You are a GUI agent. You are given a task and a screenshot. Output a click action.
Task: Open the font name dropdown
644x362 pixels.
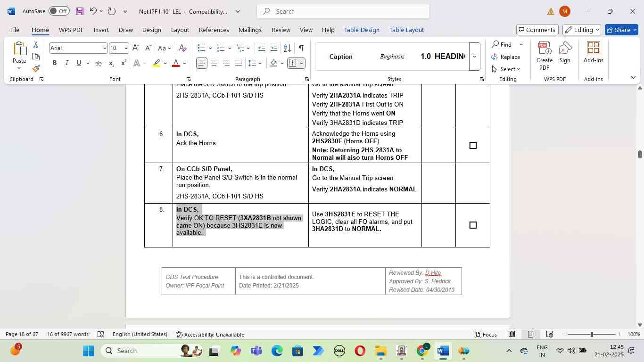click(105, 48)
